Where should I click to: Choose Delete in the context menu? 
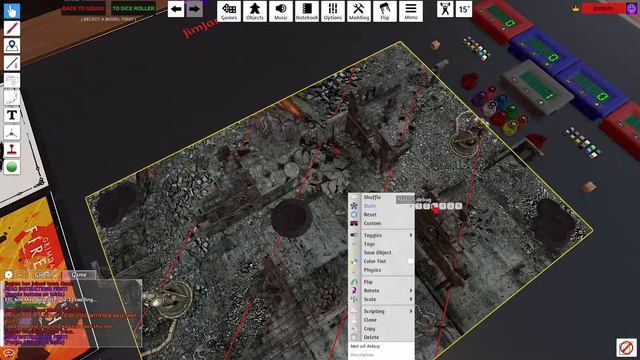[381, 337]
